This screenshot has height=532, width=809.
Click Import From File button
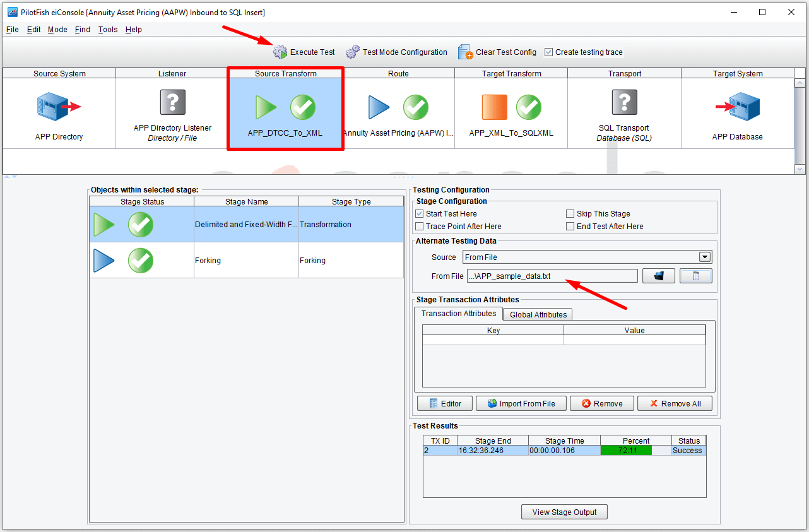521,403
